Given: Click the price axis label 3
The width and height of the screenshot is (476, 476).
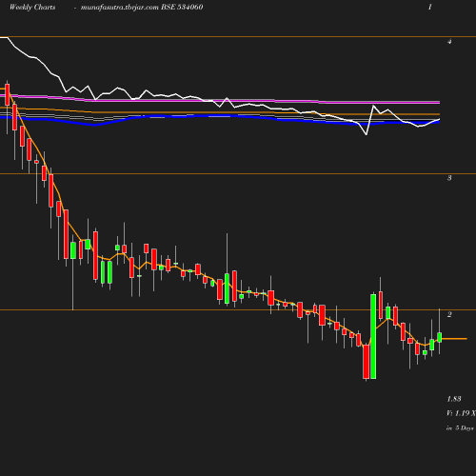Looking at the screenshot, I should [449, 178].
